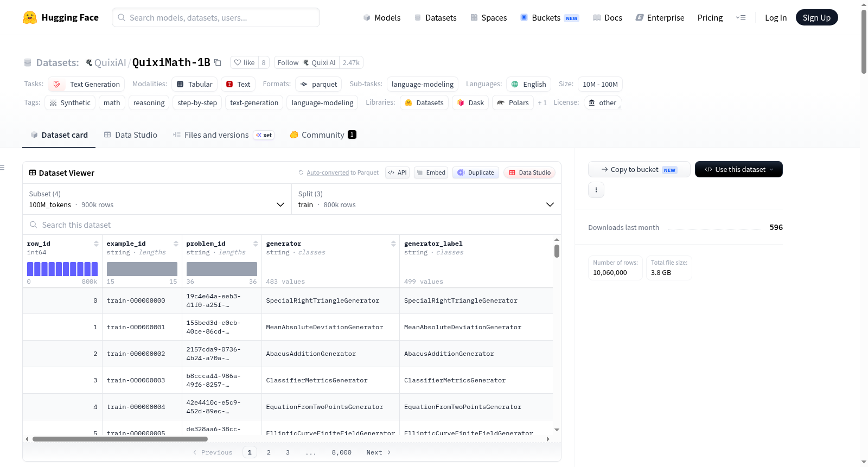Open the Docs navigation item
The height and width of the screenshot is (467, 868).
click(608, 17)
